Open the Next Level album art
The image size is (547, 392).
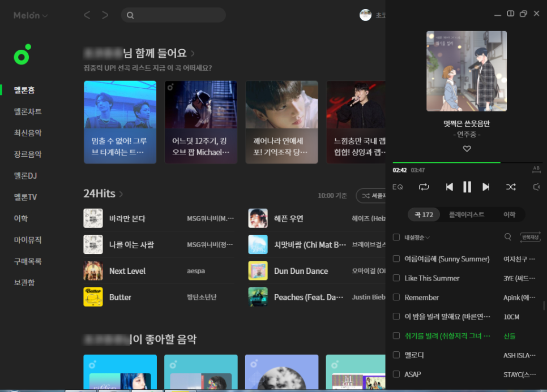tap(93, 271)
